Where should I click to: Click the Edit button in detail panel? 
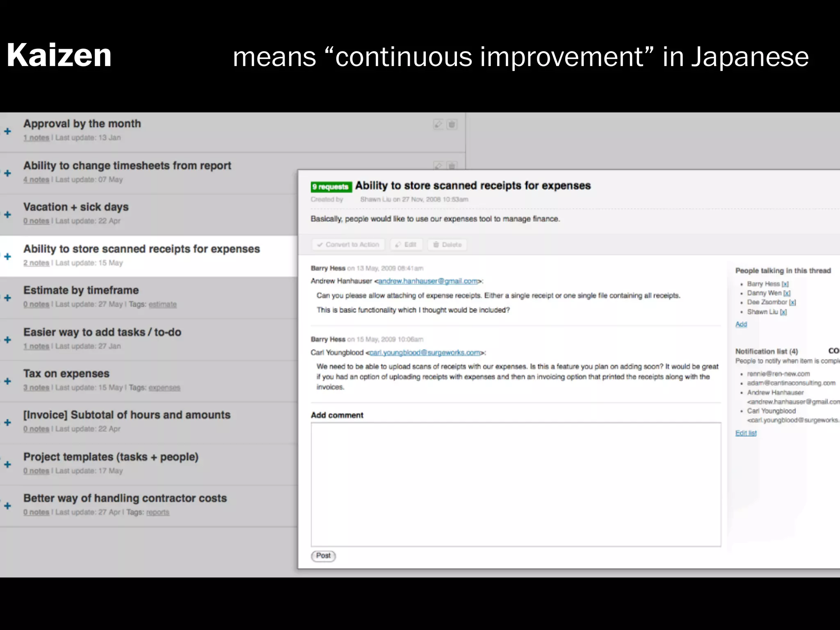pos(406,244)
